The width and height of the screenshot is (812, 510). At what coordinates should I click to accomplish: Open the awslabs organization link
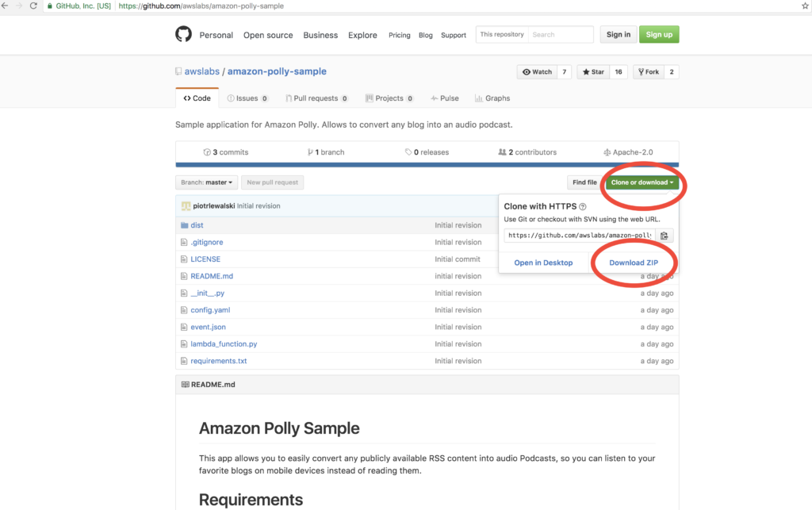(x=202, y=71)
